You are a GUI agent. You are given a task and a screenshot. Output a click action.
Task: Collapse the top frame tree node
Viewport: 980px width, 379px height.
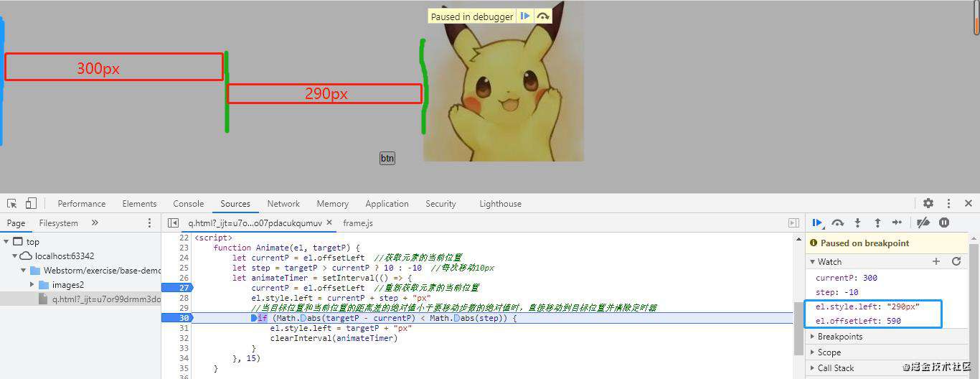[x=6, y=242]
